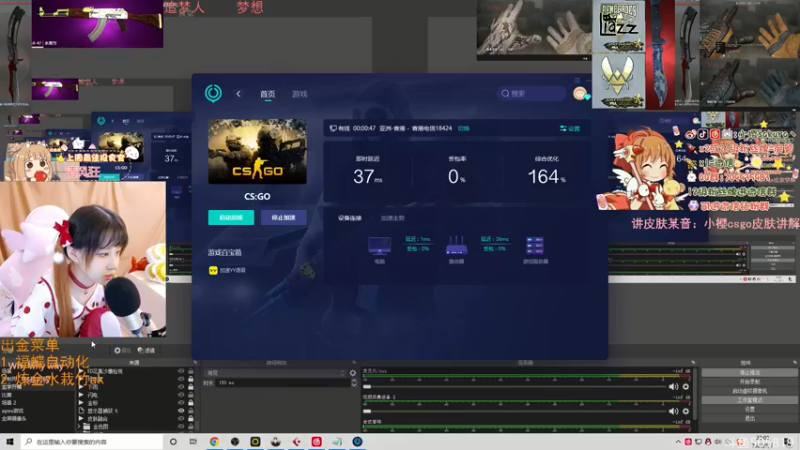Viewport: 800px width, 450px height.
Task: Select the computer device icon
Action: coord(380,246)
